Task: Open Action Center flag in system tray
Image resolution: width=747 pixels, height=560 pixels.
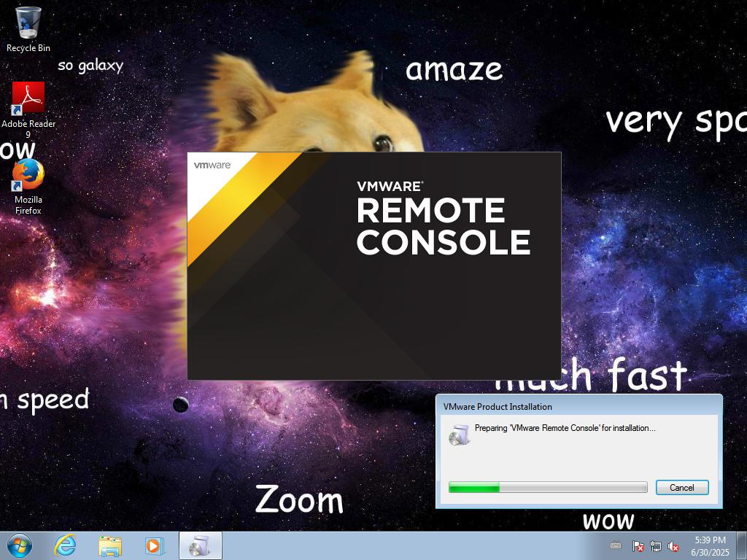Action: coord(638,546)
